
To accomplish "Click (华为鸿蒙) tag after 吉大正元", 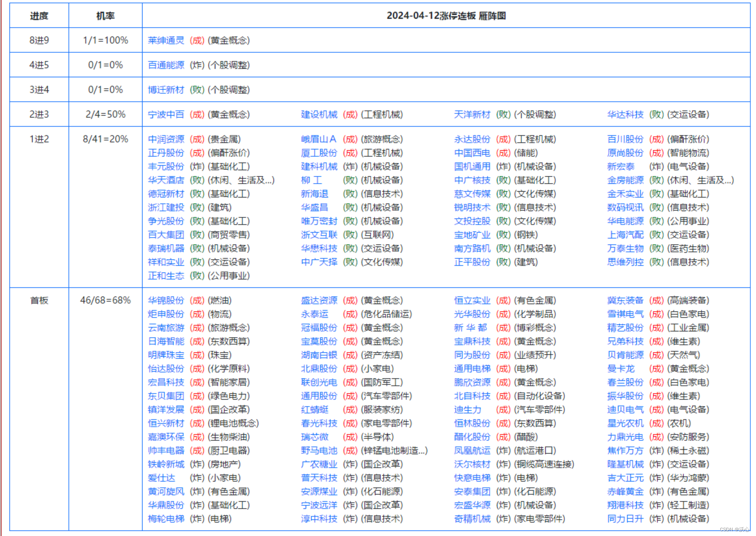I will (x=688, y=478).
